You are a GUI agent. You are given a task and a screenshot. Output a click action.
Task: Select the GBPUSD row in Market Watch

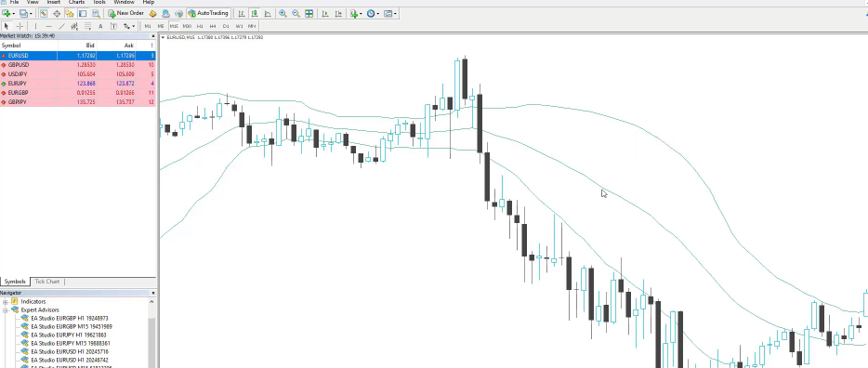(x=78, y=65)
